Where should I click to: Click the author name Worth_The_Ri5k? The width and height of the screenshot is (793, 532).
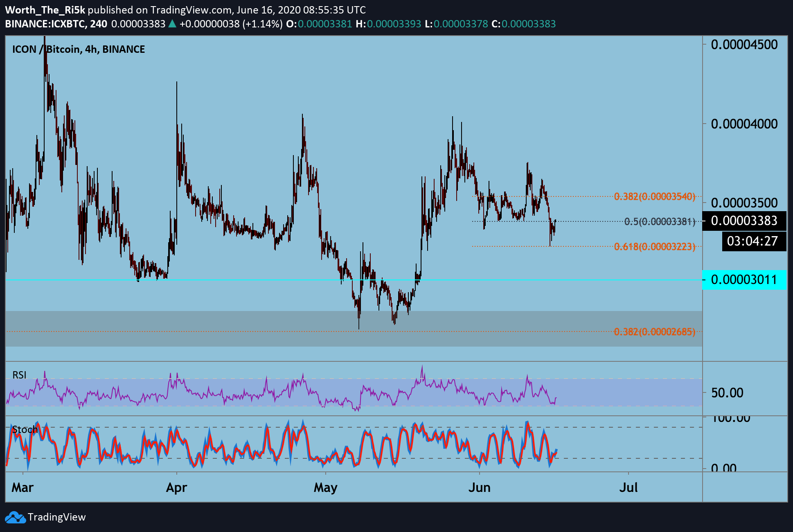[45, 10]
